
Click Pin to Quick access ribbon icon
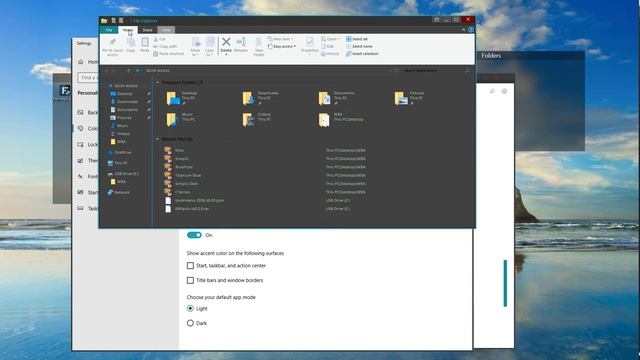pyautogui.click(x=112, y=42)
